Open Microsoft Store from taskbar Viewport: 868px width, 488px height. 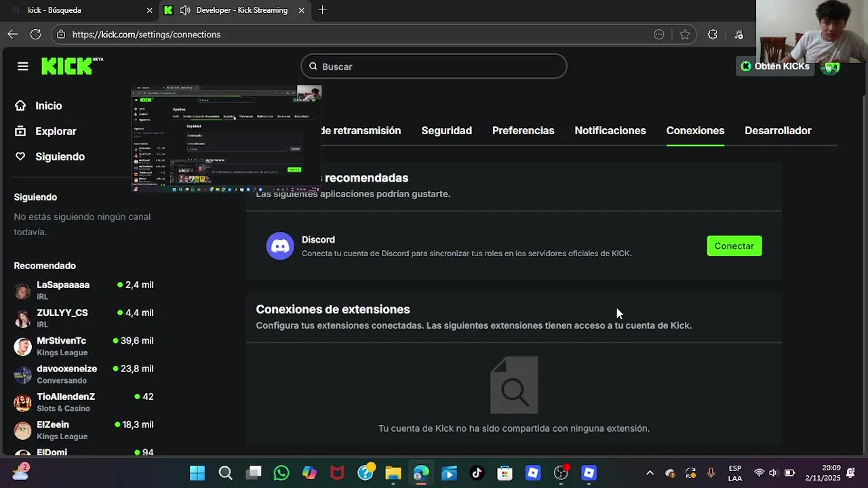[505, 473]
